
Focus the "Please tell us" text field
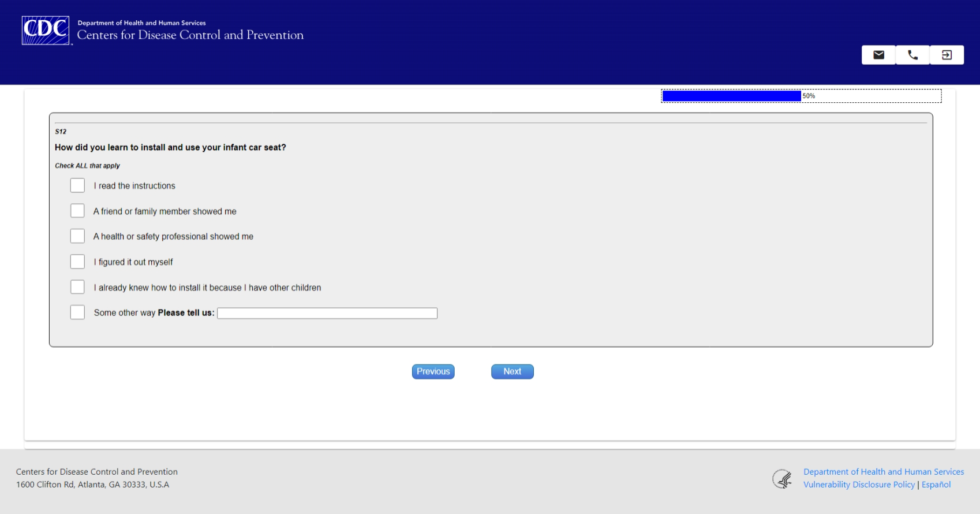coord(327,313)
